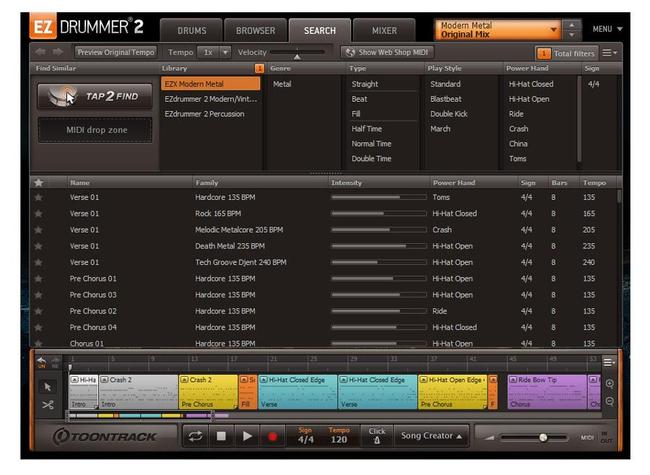This screenshot has width=650, height=475.
Task: Start playback with the play button
Action: pos(247,436)
